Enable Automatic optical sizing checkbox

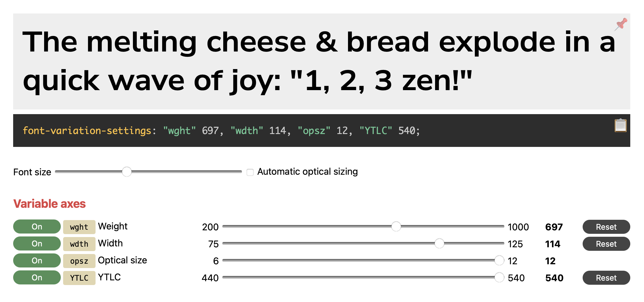250,172
